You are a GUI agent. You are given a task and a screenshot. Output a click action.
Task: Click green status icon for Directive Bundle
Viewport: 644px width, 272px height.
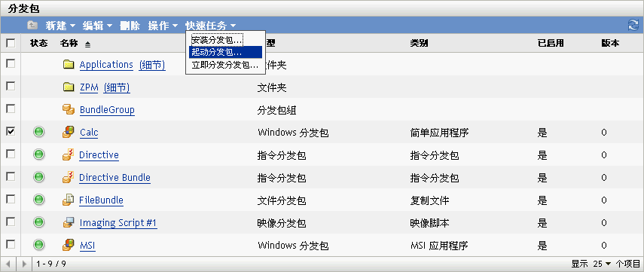(x=38, y=177)
